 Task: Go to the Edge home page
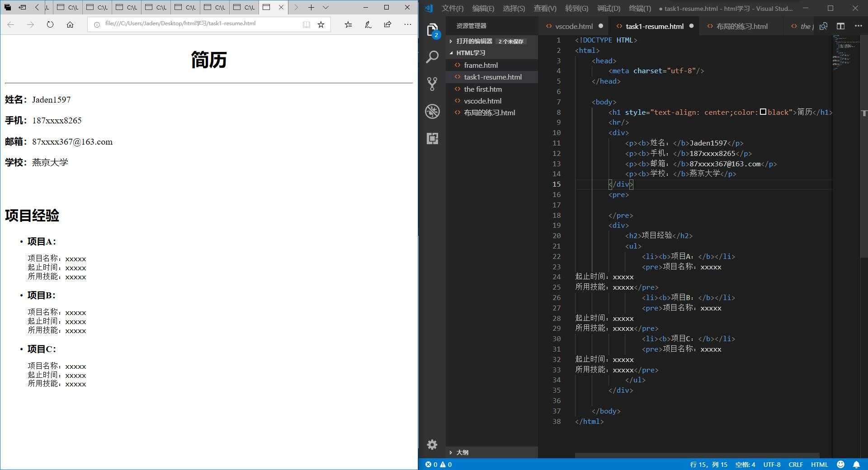pos(70,25)
